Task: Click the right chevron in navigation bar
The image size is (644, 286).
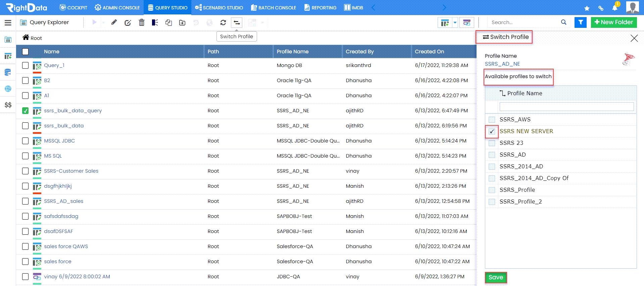Action: tap(444, 7)
